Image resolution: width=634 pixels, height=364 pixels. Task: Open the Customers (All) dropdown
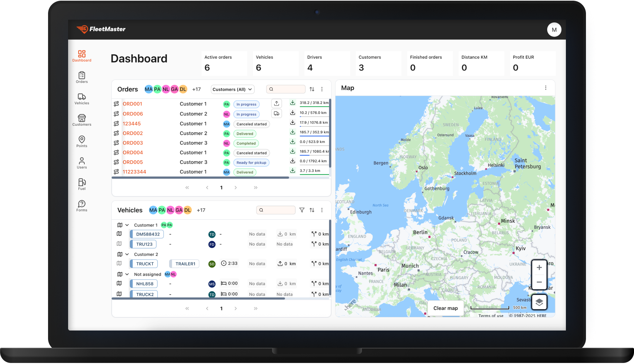tap(232, 89)
